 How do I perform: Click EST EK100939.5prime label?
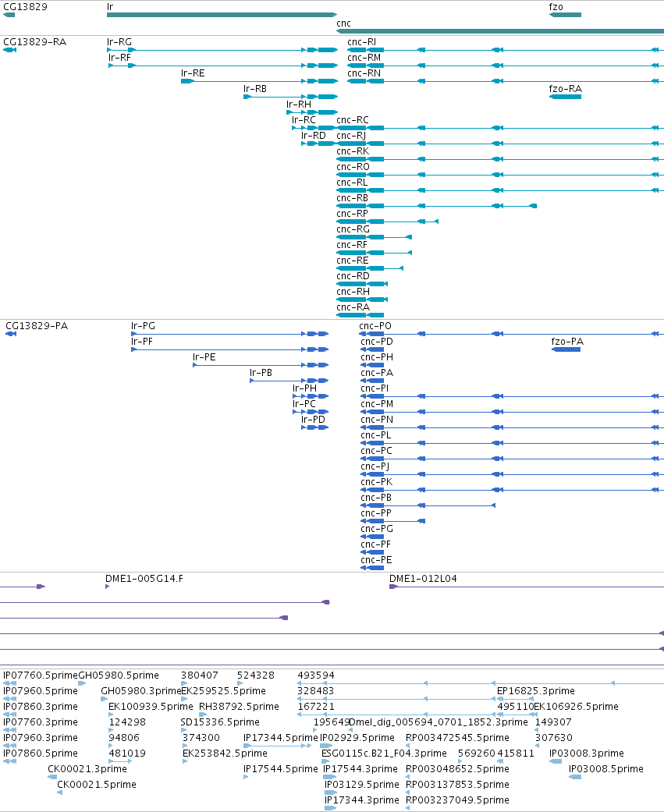[151, 707]
